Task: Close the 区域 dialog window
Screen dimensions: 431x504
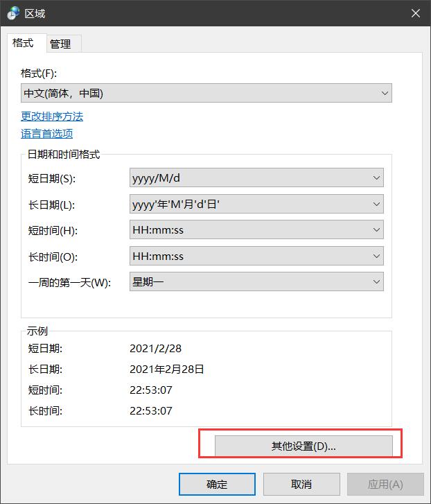Action: click(x=415, y=13)
